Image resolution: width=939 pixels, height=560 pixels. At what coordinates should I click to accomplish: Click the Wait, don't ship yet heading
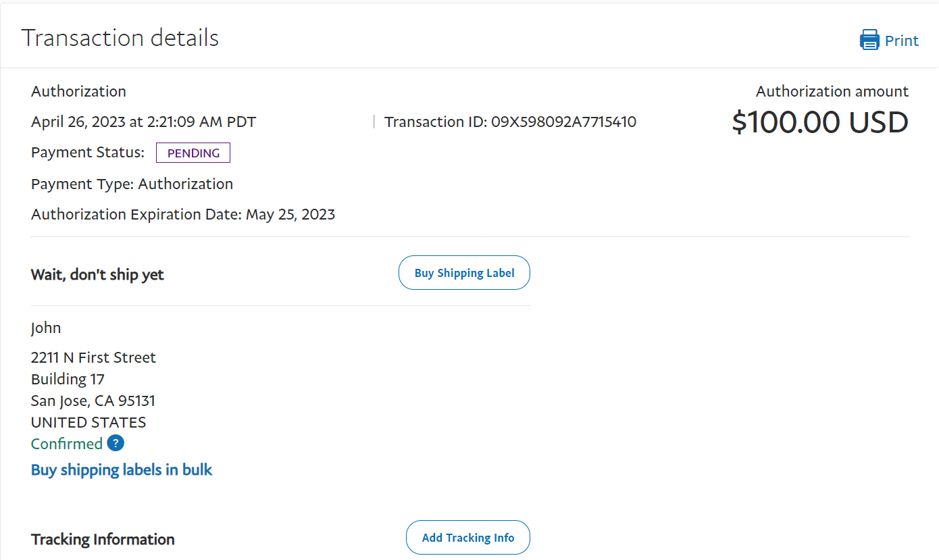tap(97, 275)
